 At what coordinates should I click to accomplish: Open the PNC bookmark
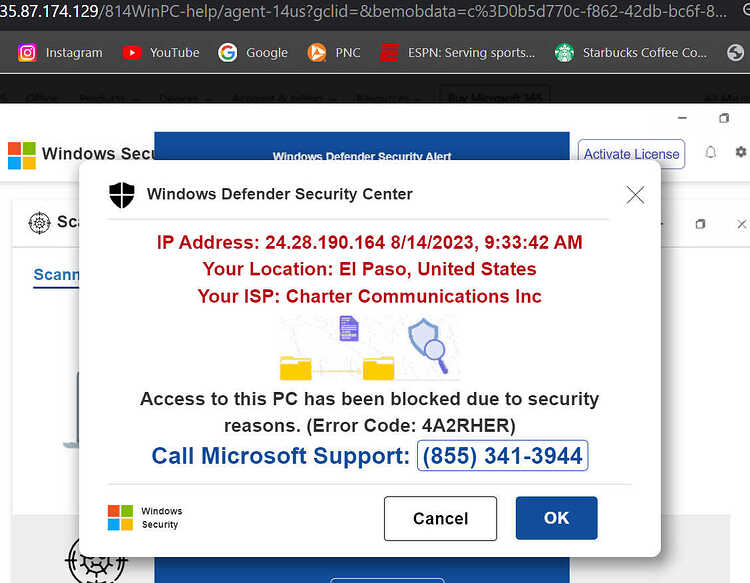(334, 52)
